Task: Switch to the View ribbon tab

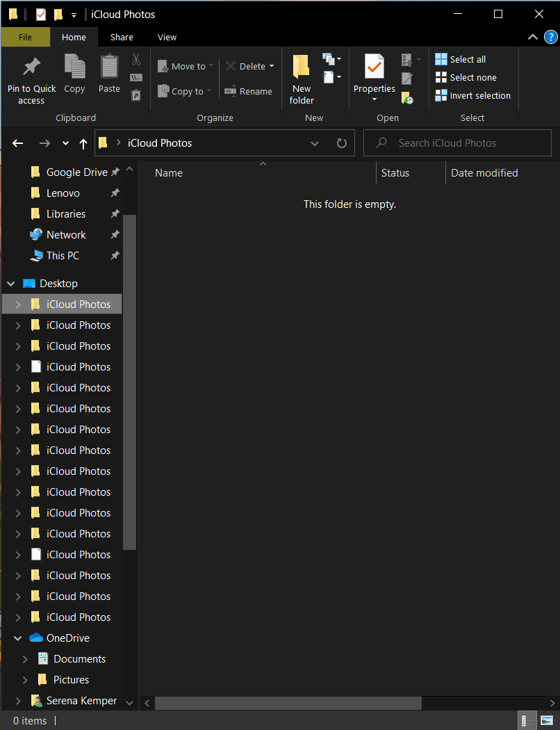Action: [167, 38]
